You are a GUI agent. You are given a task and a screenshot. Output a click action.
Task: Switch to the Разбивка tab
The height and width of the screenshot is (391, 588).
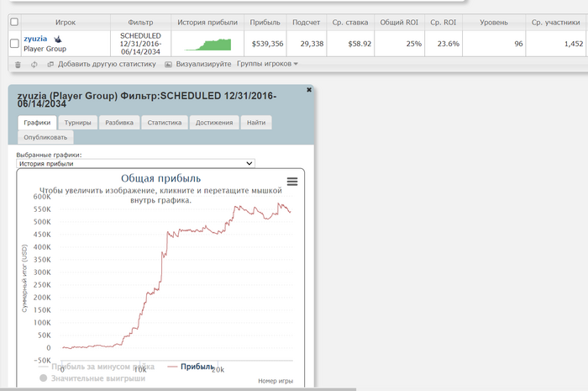coord(119,123)
